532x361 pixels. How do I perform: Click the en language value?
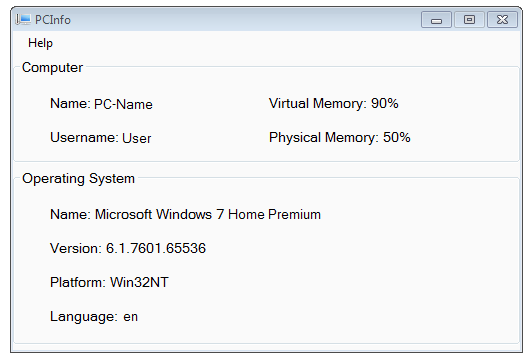[x=131, y=317]
